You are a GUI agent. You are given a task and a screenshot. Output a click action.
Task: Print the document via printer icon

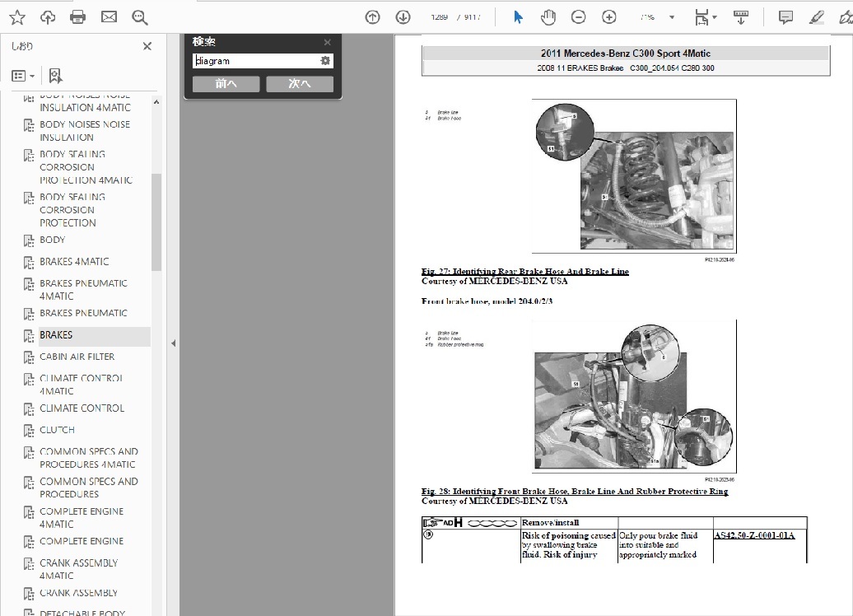(x=77, y=17)
